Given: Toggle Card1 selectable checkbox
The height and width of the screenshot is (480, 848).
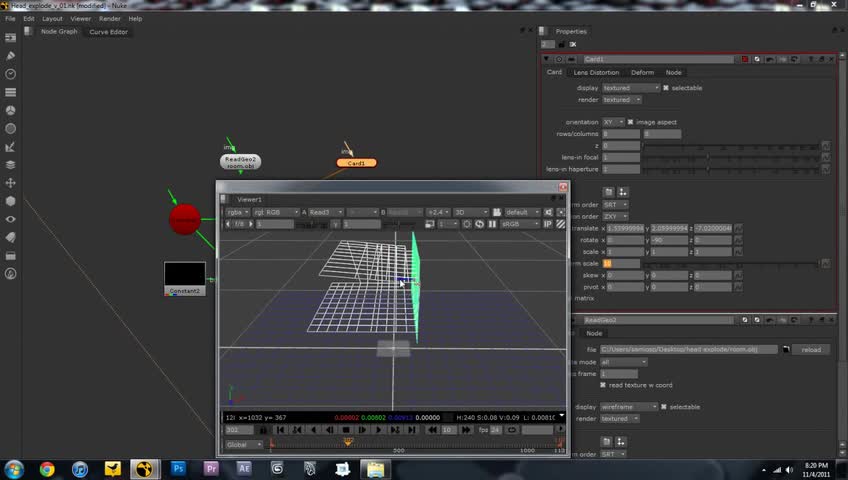Looking at the screenshot, I should point(666,88).
